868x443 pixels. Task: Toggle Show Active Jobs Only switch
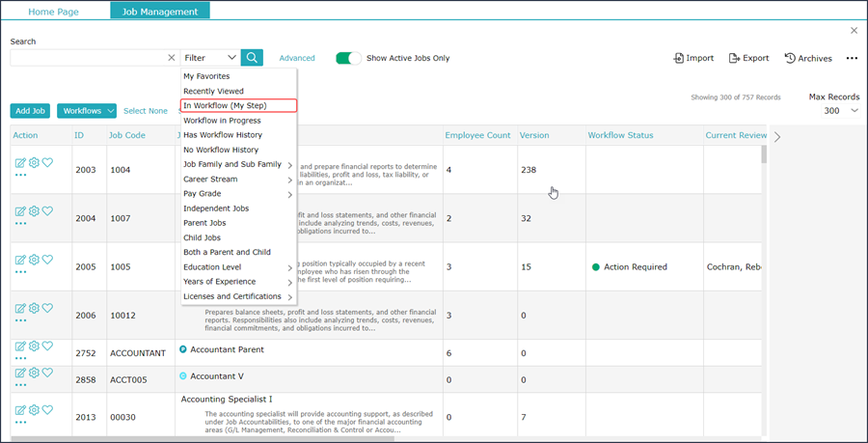click(x=348, y=58)
